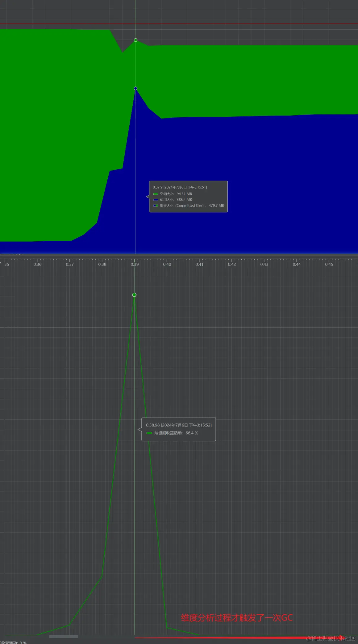
Task: Click the 使用大小 385.4 MB value
Action: coord(184,200)
